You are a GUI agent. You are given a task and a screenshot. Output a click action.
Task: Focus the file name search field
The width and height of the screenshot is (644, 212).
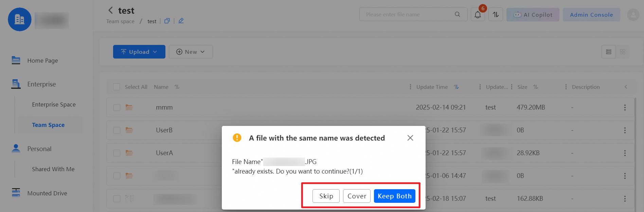click(408, 14)
